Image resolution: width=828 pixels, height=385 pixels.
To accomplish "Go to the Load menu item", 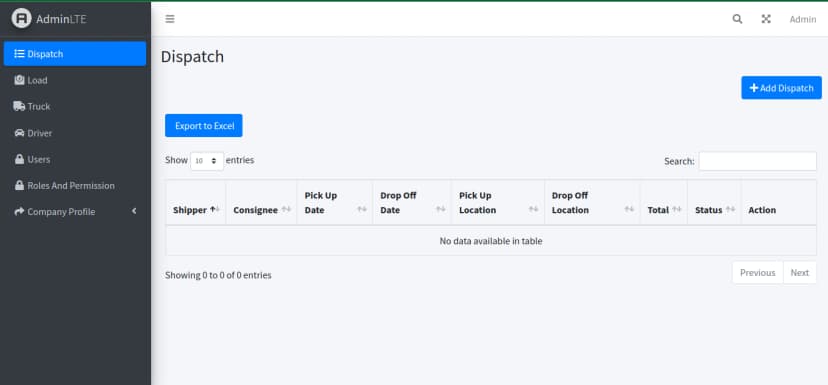I will point(75,80).
